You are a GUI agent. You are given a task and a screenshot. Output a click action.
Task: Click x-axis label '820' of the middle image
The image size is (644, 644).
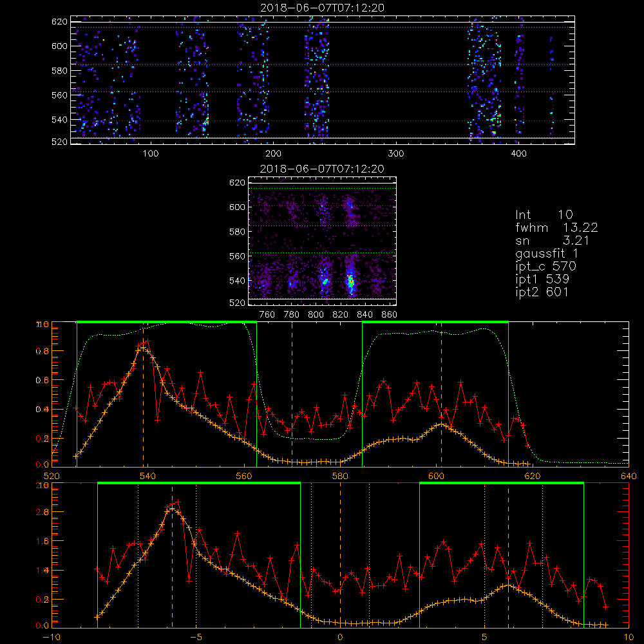[x=341, y=315]
